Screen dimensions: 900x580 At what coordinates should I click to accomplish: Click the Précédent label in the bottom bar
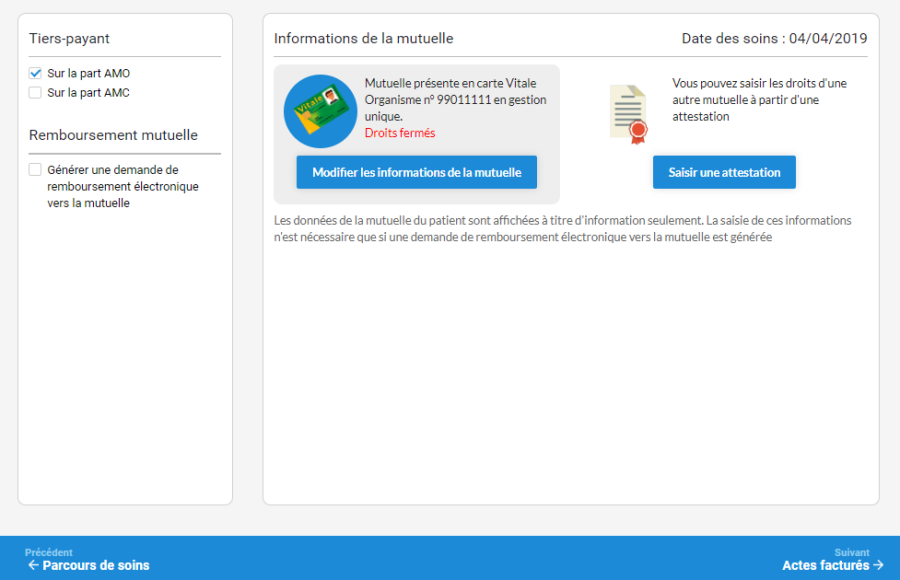48,552
